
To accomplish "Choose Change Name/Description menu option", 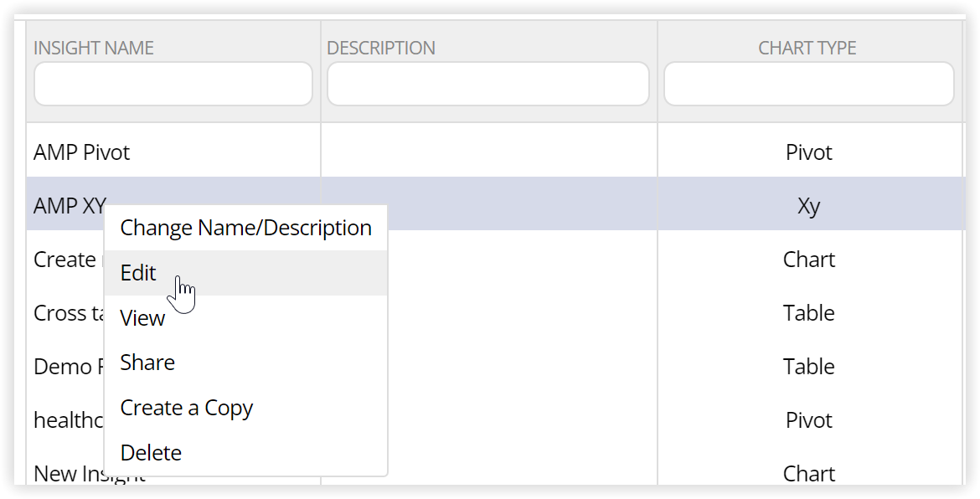I will click(x=245, y=228).
